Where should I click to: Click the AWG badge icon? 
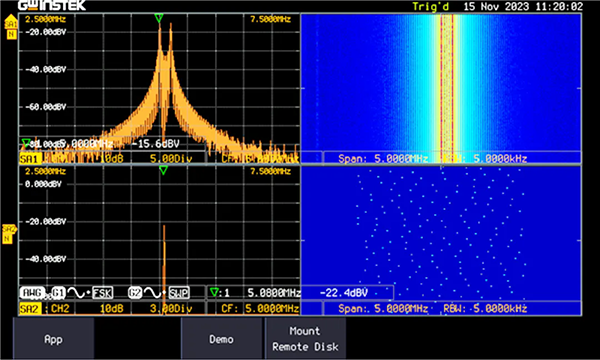pos(33,293)
